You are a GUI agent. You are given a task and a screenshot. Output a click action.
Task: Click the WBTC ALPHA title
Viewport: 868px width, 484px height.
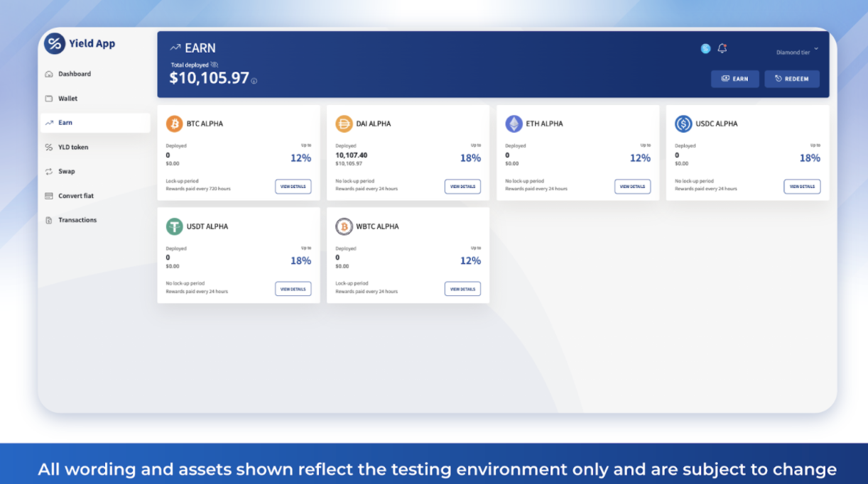378,226
